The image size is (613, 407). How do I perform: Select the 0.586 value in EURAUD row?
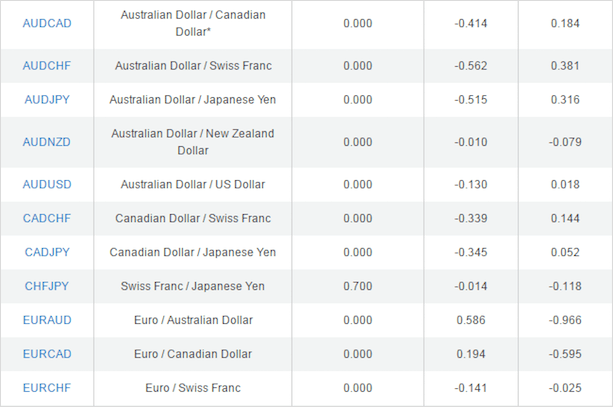[x=471, y=320]
